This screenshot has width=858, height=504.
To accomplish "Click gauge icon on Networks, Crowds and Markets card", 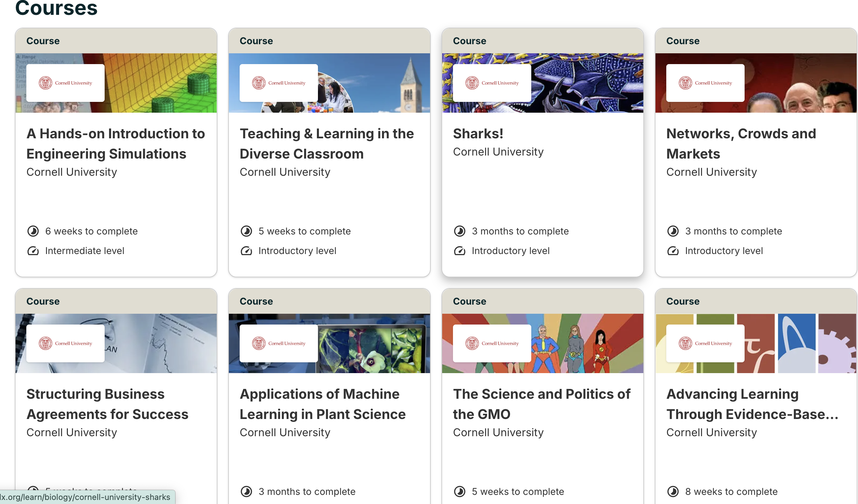I will (x=673, y=251).
